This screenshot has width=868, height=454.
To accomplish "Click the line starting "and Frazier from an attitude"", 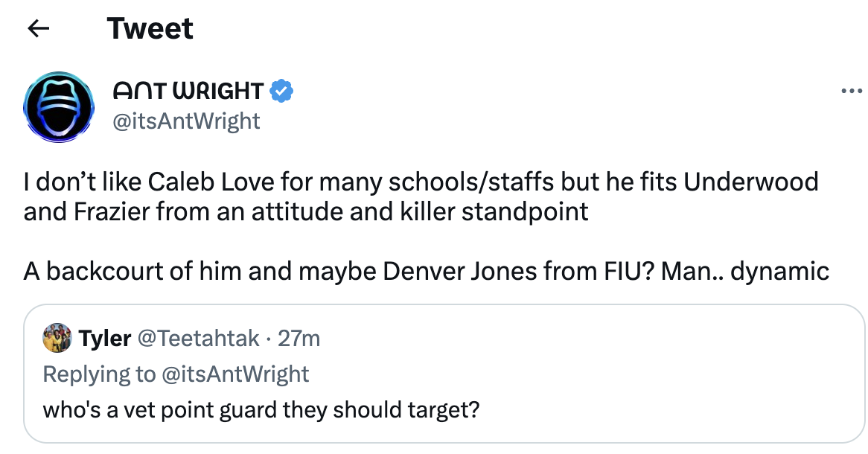I will (x=305, y=211).
